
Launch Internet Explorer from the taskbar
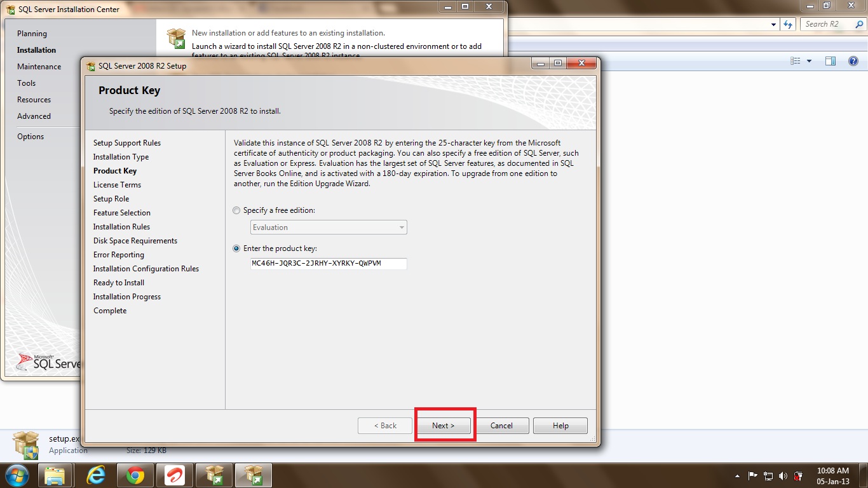(96, 475)
